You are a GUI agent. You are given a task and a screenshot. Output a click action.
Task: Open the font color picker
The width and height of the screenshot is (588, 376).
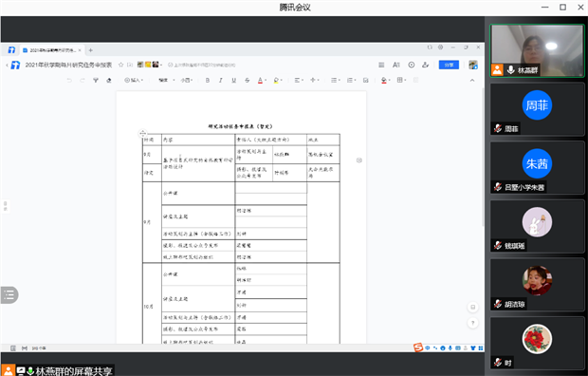pyautogui.click(x=262, y=80)
